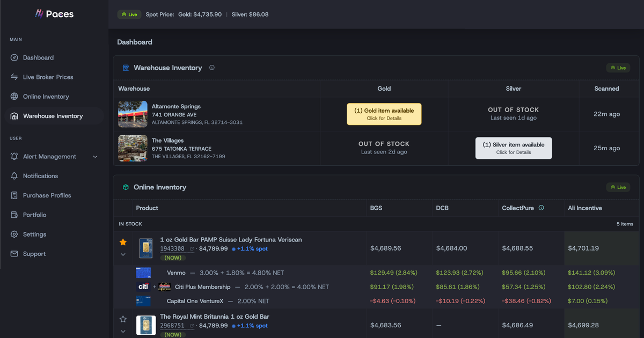
Task: Select Warehouse Inventory sidebar item
Action: [x=54, y=116]
